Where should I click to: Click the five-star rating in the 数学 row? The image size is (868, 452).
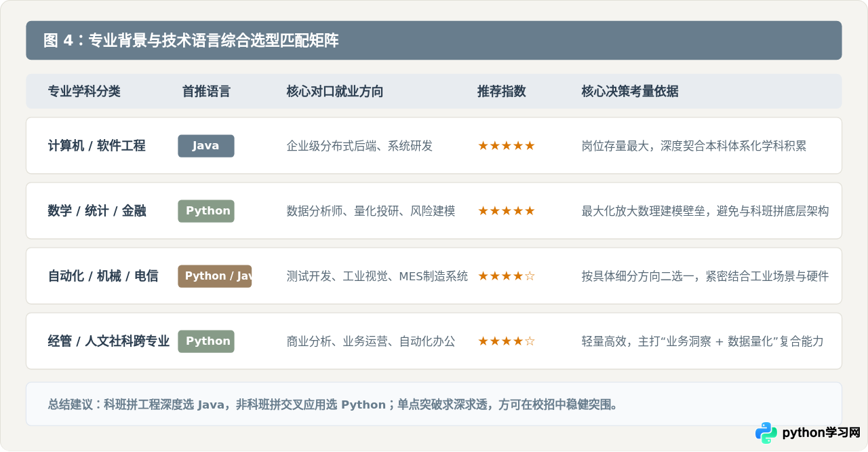tap(507, 211)
